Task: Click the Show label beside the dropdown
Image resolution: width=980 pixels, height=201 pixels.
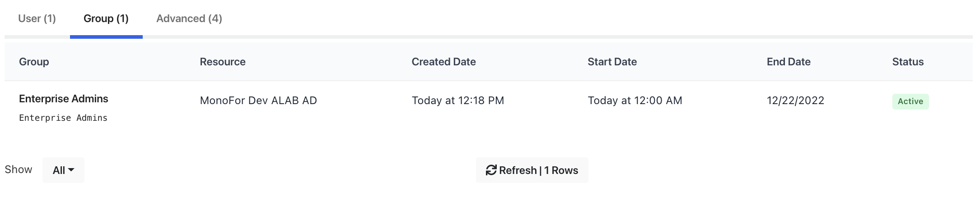Action: pos(19,169)
